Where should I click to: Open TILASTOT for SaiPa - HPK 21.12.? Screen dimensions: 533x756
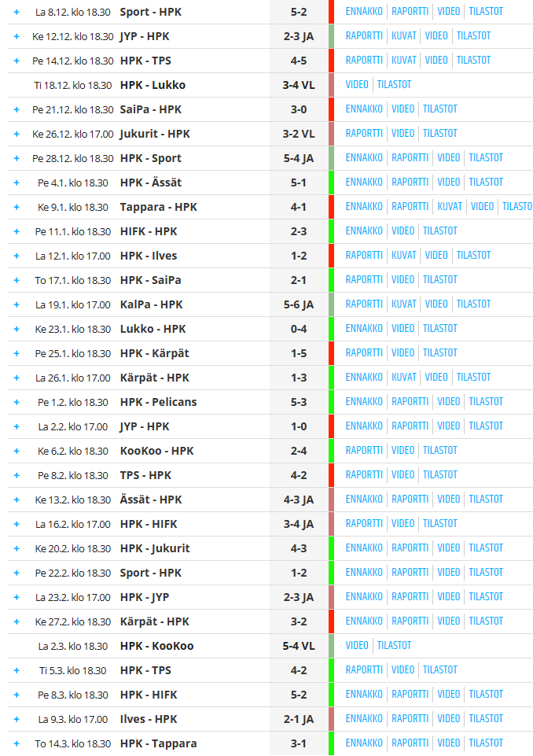click(x=440, y=109)
